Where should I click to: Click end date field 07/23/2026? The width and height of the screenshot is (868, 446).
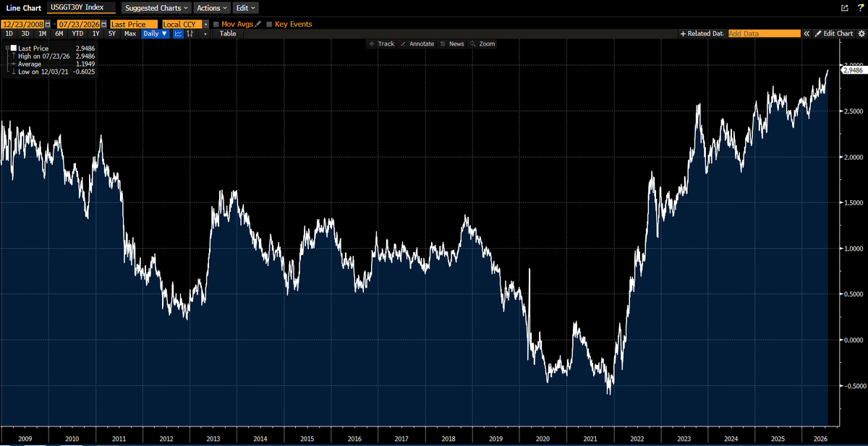(x=79, y=24)
